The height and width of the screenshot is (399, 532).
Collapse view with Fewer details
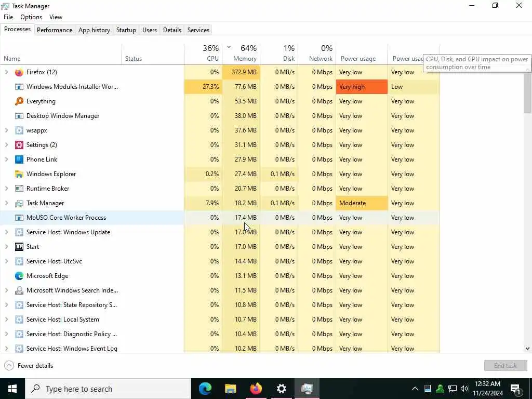(x=29, y=366)
